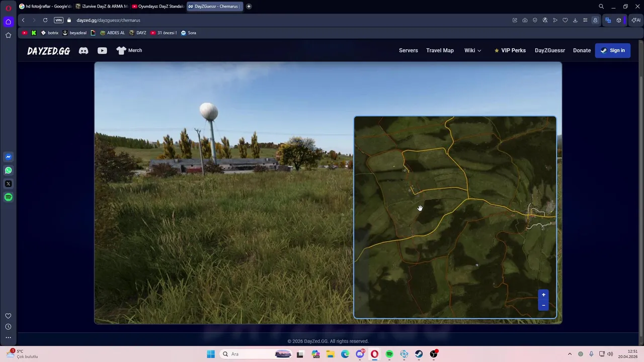Switch to 'iZurvive DayZ & ARMA' tab

[102, 7]
